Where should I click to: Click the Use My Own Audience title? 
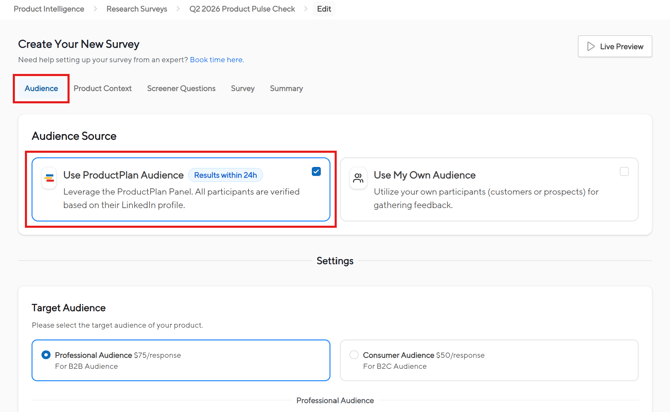[424, 175]
